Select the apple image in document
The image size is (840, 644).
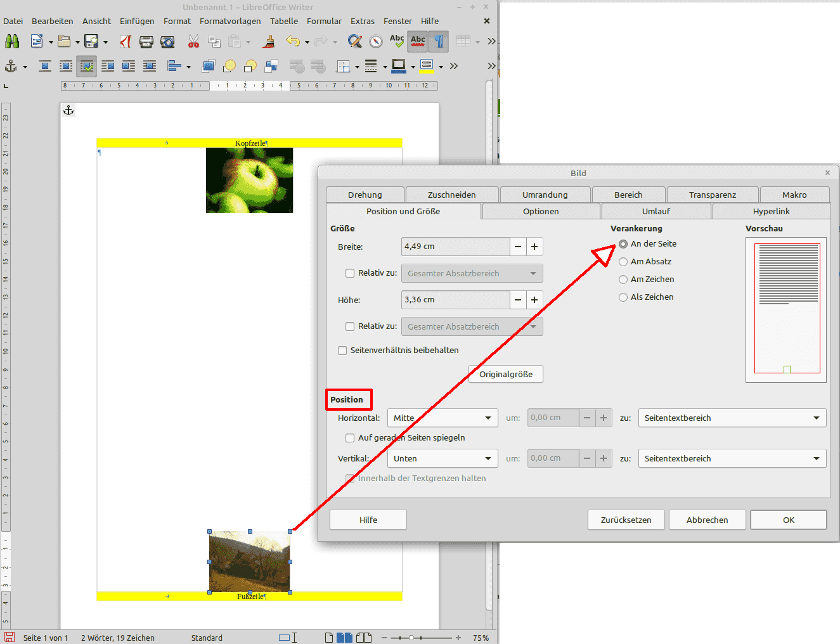point(250,181)
